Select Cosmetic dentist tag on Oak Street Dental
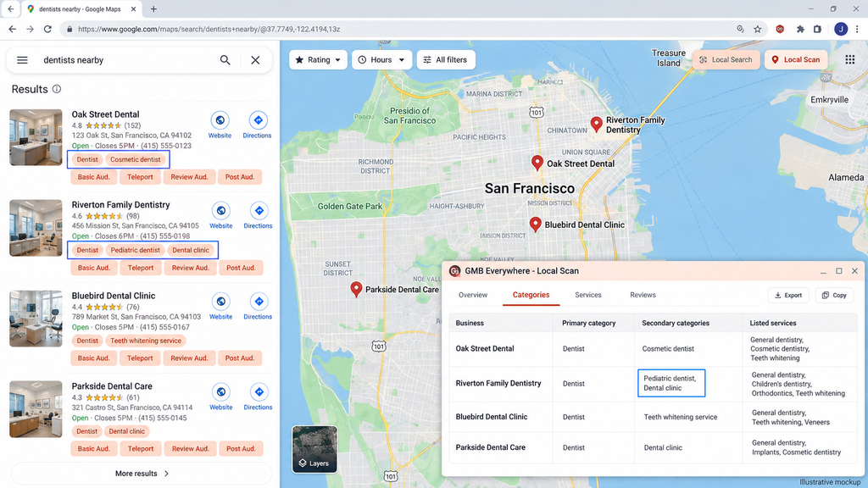Screen dimensions: 868x488 tap(135, 159)
